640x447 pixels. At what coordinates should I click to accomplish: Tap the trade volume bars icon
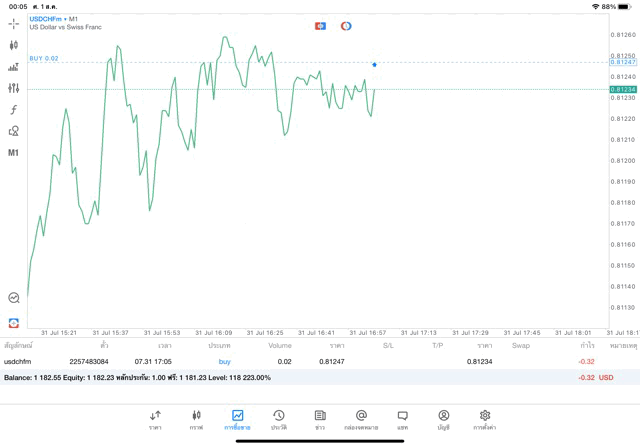(13, 67)
